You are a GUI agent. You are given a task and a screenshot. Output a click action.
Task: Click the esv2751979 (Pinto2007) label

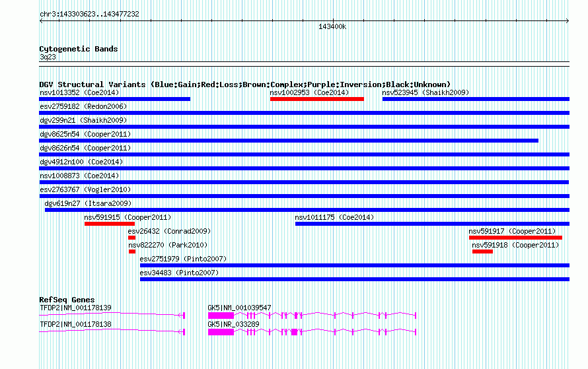(184, 259)
